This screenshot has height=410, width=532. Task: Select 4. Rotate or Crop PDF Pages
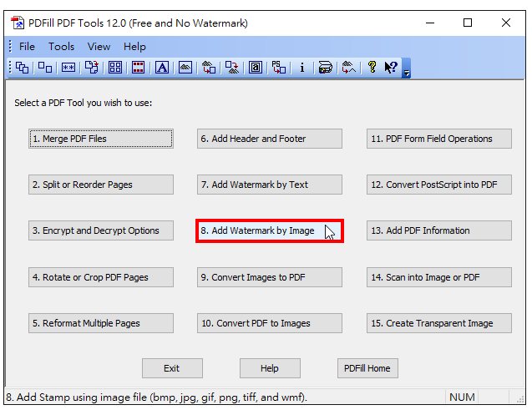[101, 277]
